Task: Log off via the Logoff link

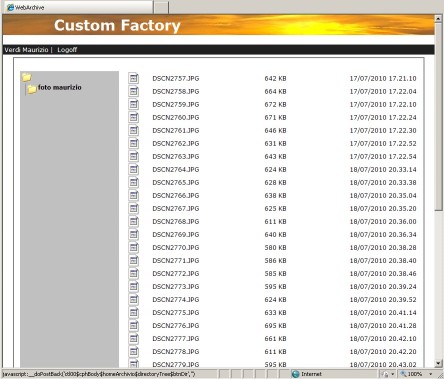Action: (67, 50)
